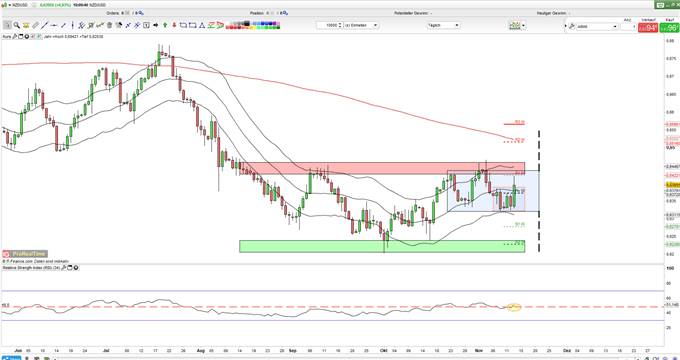This screenshot has width=680, height=360.
Task: Click the trash can delete icon
Action: click(x=109, y=25)
